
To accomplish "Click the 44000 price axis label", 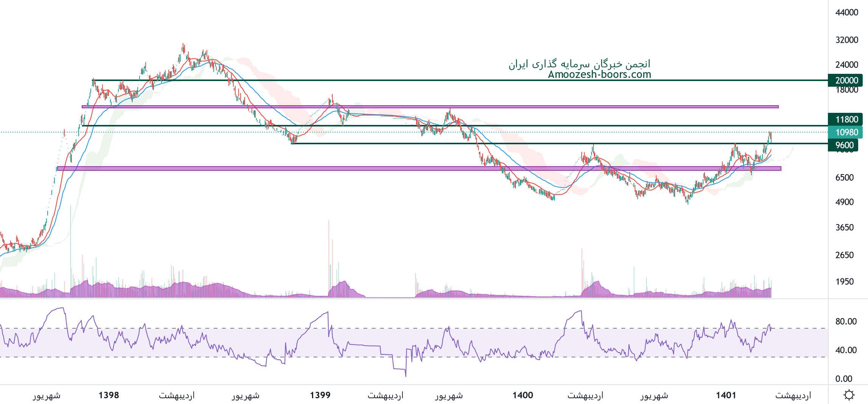I will pos(846,12).
